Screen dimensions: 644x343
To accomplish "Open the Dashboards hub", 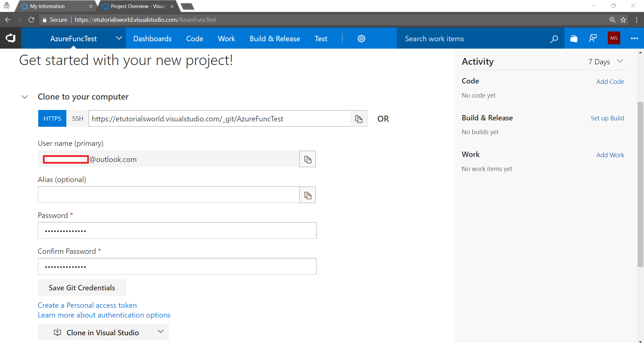I will (152, 39).
